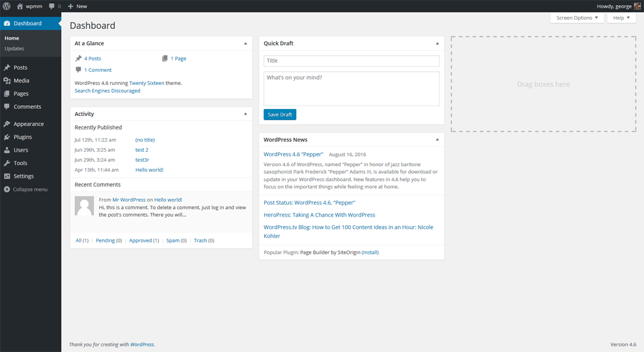The height and width of the screenshot is (352, 644).
Task: Click the Mr WordPress commenter avatar
Action: [84, 206]
